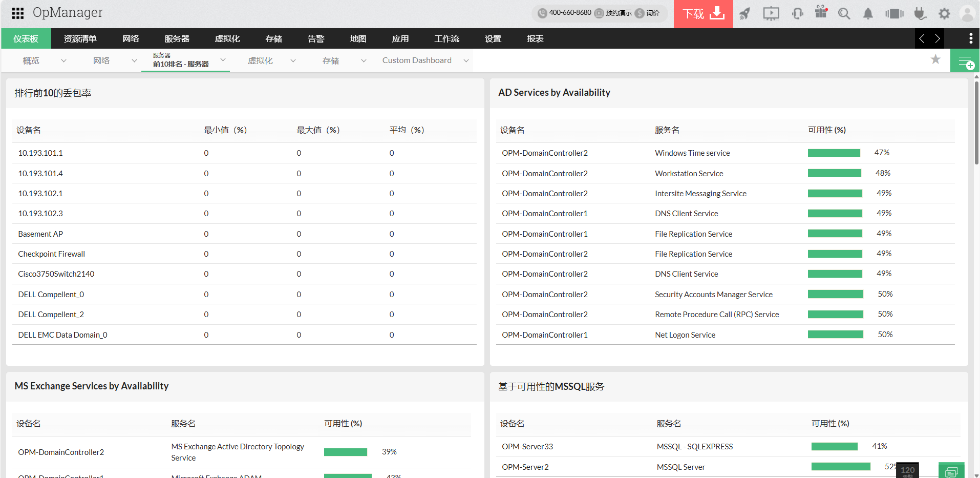Open the gift box icon

[821, 12]
